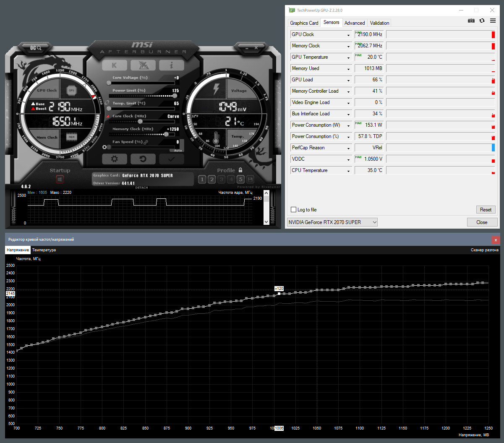Click the 1006 voltage value field
Screen dimensions: 504x443
point(279,428)
